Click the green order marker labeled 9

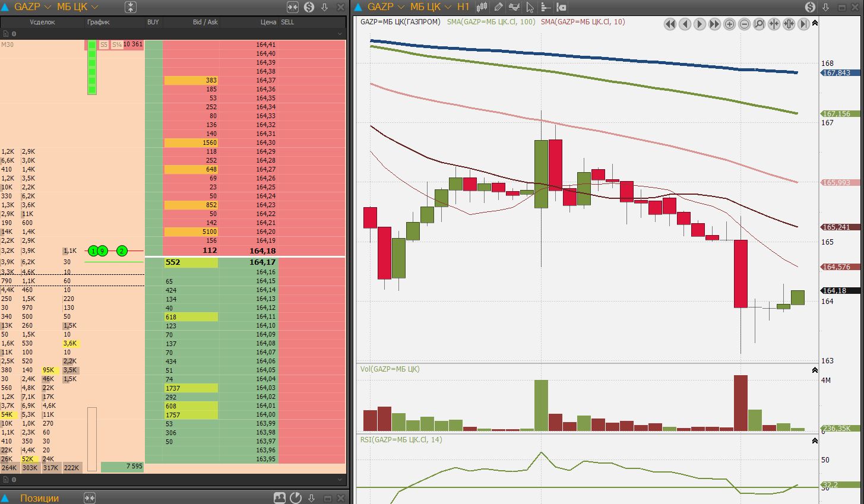tap(102, 251)
